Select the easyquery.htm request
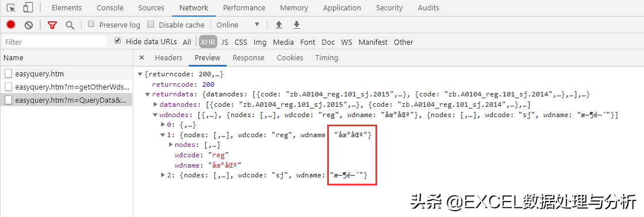644x217 pixels. point(67,74)
